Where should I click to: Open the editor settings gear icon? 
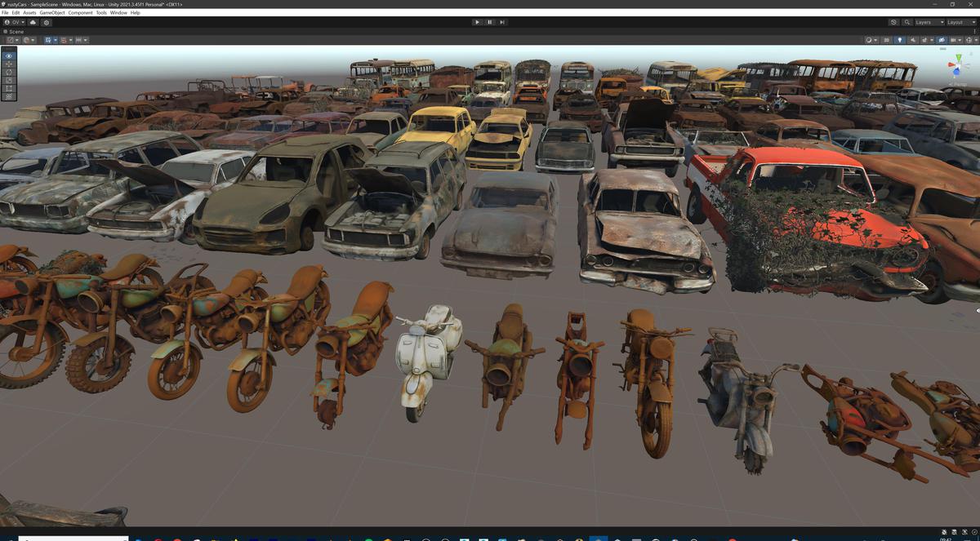pos(46,22)
